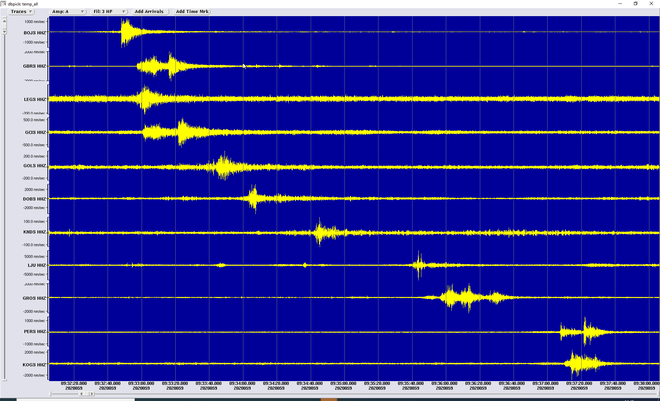This screenshot has width=660, height=401.
Task: Click the 09:34:40.000 time axis label
Action: click(310, 383)
